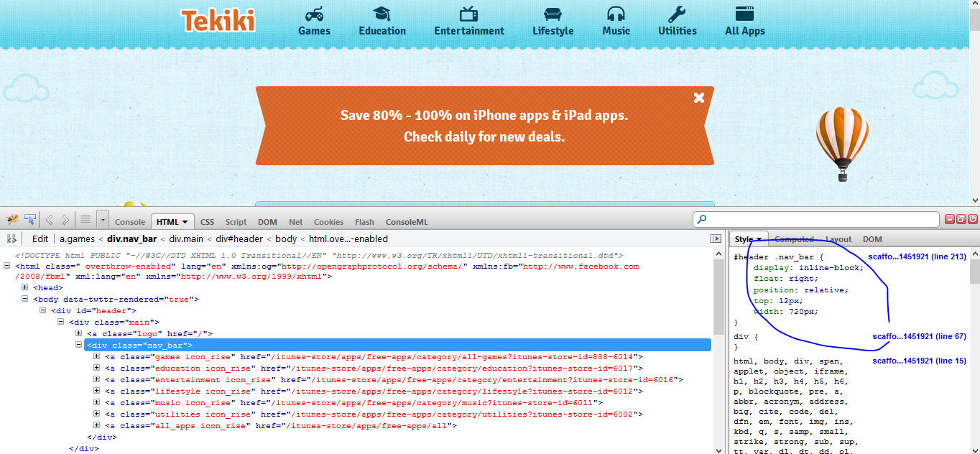Image resolution: width=980 pixels, height=454 pixels.
Task: Open the Utilities wrench icon
Action: point(677,14)
